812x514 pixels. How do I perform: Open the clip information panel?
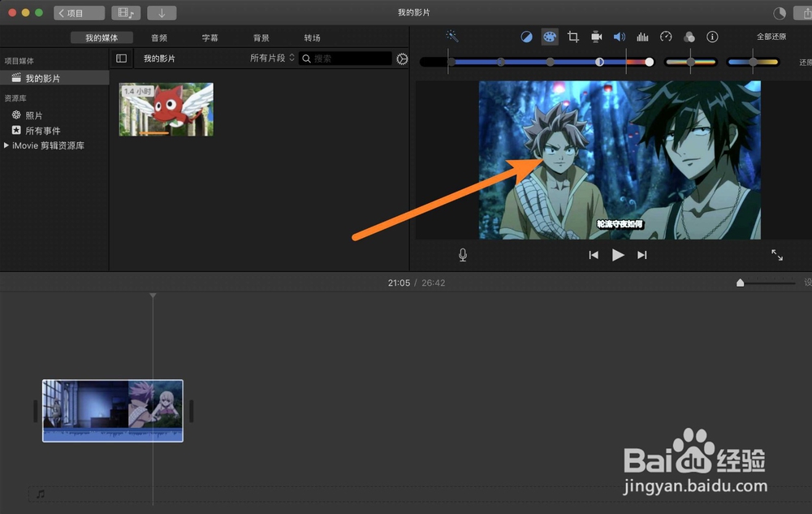click(x=712, y=36)
